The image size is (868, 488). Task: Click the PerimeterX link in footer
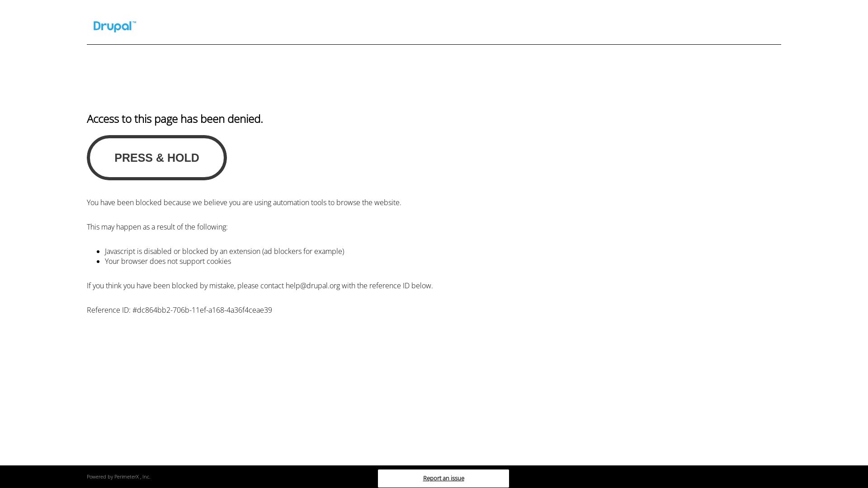click(x=127, y=476)
